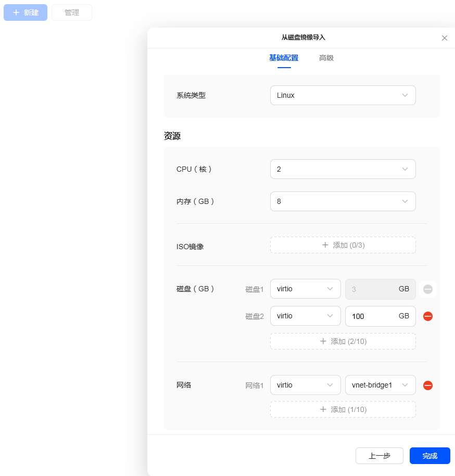Image resolution: width=455 pixels, height=476 pixels.
Task: Click the plus icon on the 新建 button
Action: (x=16, y=12)
